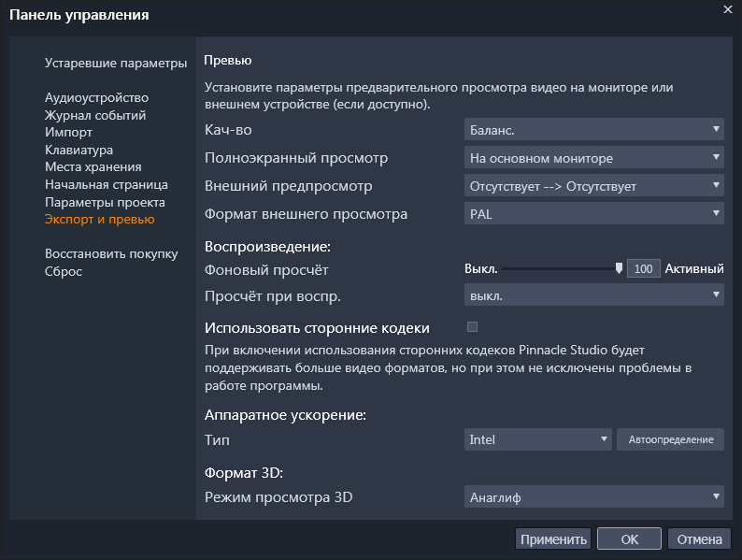Screen dimensions: 742x560
Task: Select hardware acceleration type Intel dropdown
Action: pyautogui.click(x=537, y=439)
